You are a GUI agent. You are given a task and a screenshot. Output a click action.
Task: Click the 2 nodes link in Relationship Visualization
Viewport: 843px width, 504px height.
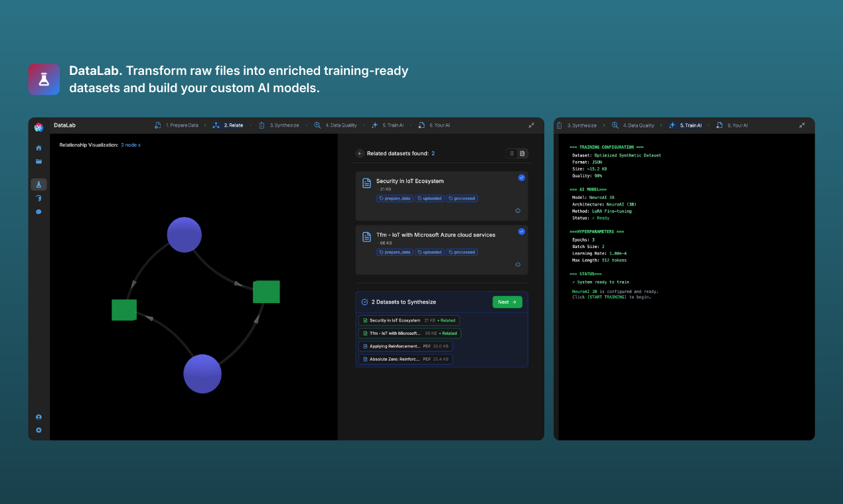coord(130,144)
